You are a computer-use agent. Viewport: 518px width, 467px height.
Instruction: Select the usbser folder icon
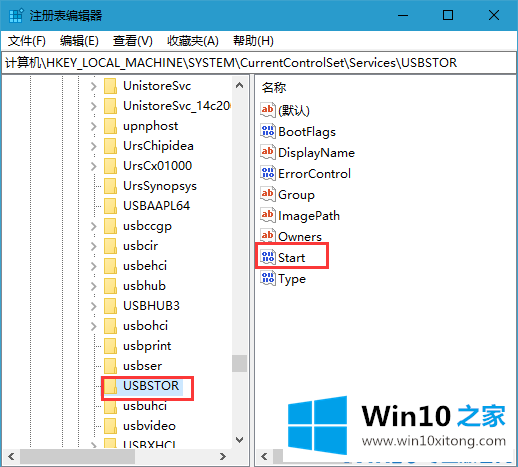click(110, 366)
